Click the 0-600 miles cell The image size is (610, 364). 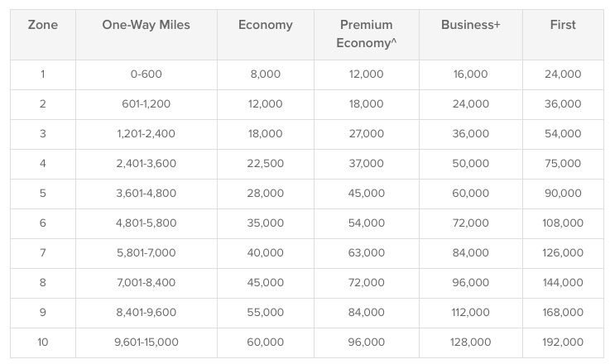pyautogui.click(x=146, y=74)
